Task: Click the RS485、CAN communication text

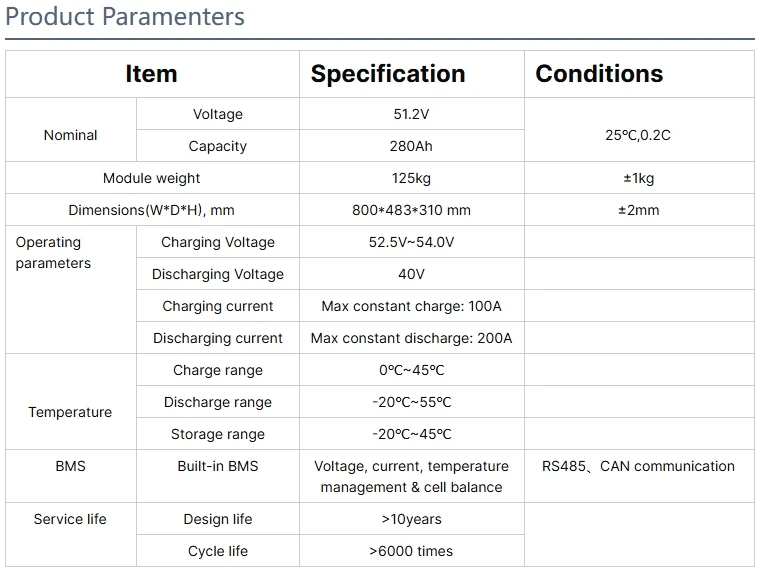Action: 638,466
